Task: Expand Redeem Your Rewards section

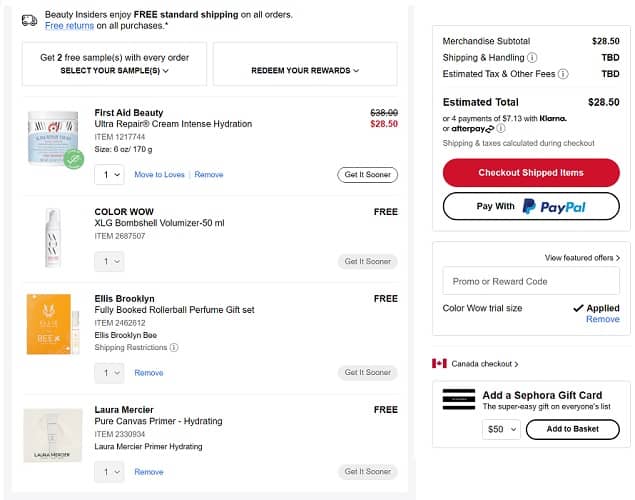Action: tap(305, 71)
